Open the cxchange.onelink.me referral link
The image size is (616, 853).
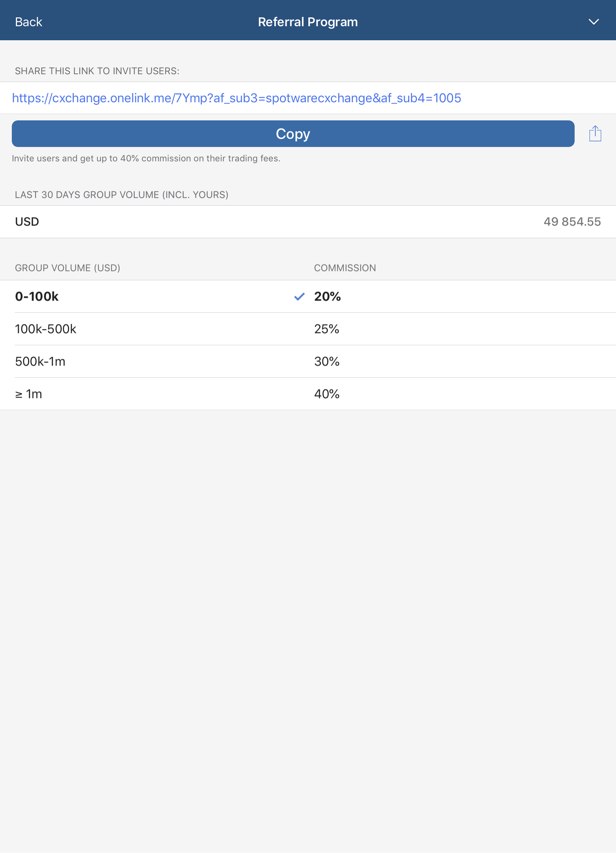(x=237, y=98)
